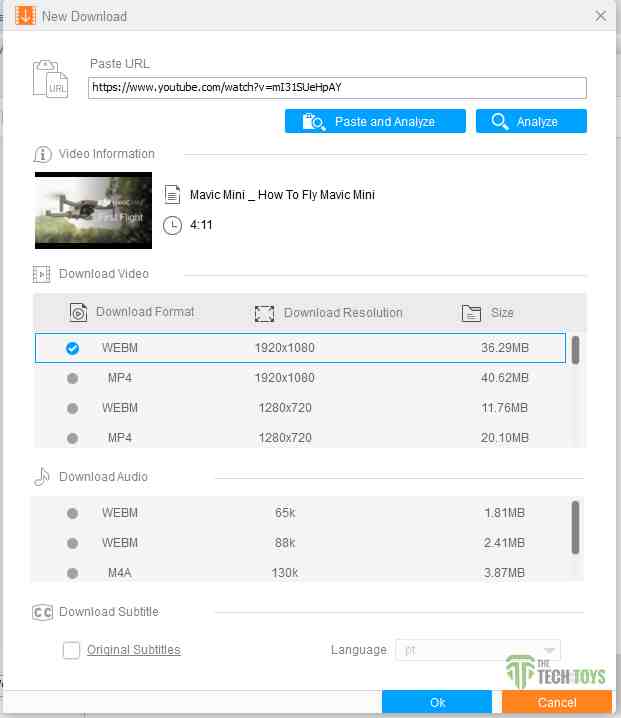Open the subtitle Language dropdown
This screenshot has width=621, height=718.
(478, 650)
